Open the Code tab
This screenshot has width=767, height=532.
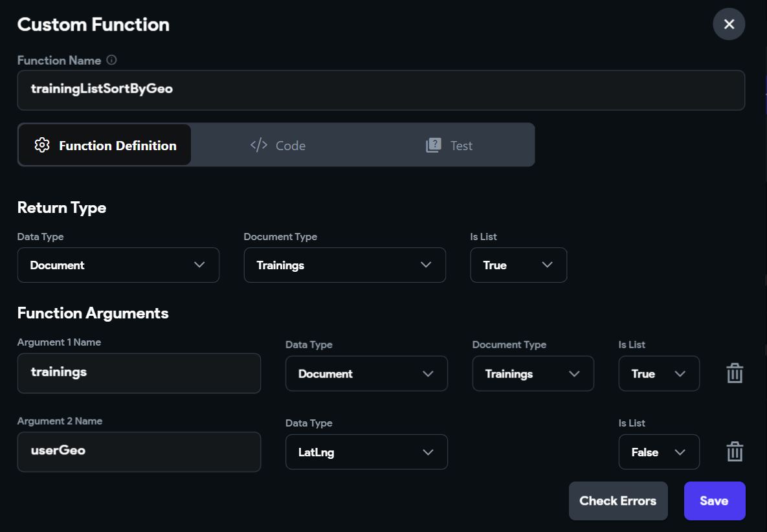tap(278, 145)
